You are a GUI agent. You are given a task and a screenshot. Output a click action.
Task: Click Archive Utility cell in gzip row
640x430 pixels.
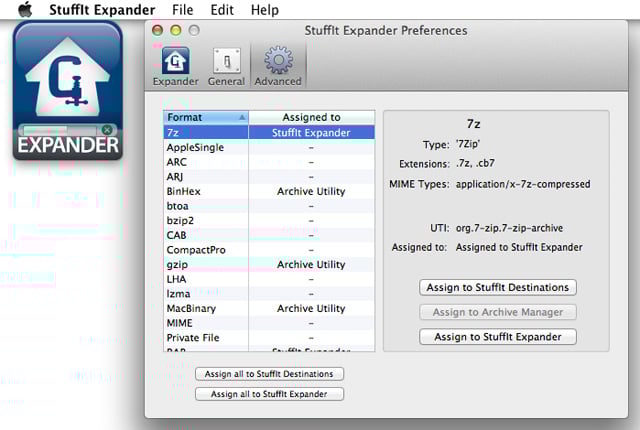point(311,265)
